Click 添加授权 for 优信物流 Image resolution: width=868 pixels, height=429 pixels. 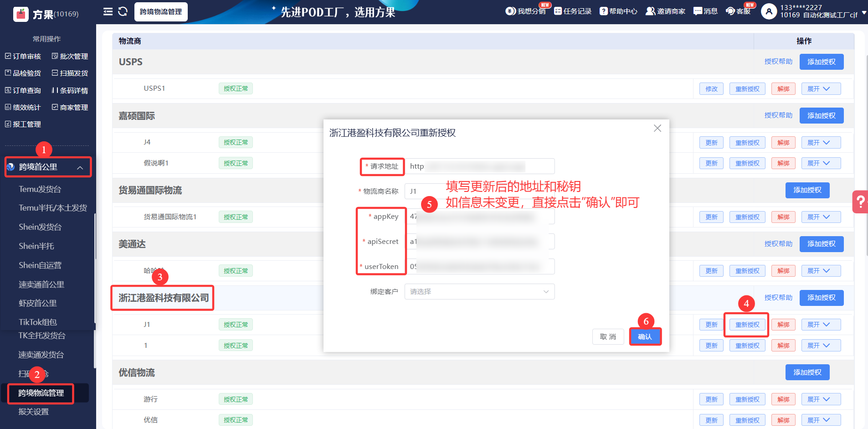click(x=807, y=372)
